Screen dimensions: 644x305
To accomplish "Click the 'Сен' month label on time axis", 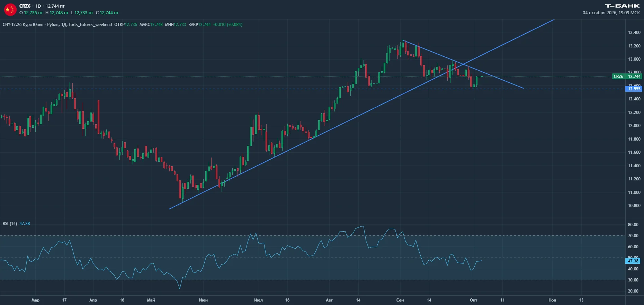I will pos(400,300).
